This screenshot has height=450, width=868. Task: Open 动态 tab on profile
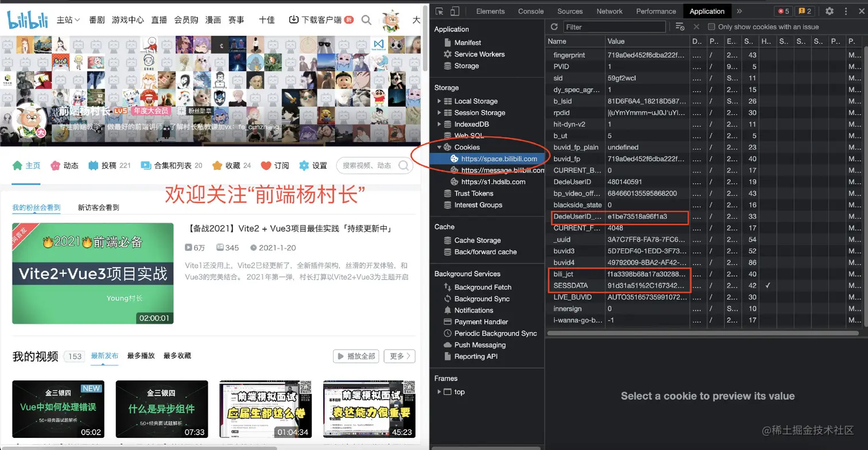coord(64,165)
